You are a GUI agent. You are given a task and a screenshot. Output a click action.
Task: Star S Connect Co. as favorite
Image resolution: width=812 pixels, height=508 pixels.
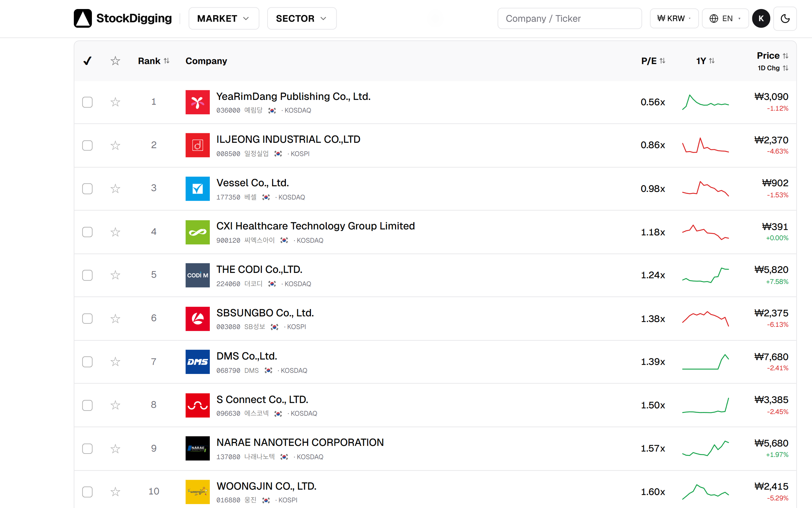115,405
